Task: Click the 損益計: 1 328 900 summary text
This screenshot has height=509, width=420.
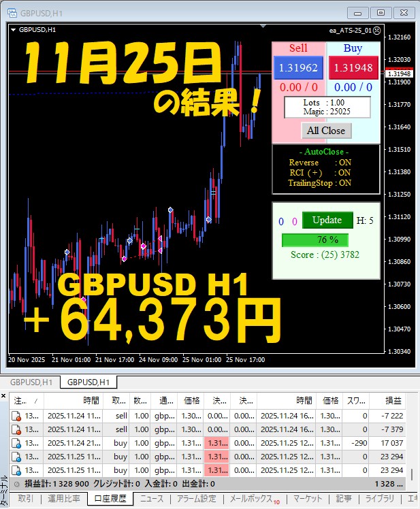Action: [56, 484]
